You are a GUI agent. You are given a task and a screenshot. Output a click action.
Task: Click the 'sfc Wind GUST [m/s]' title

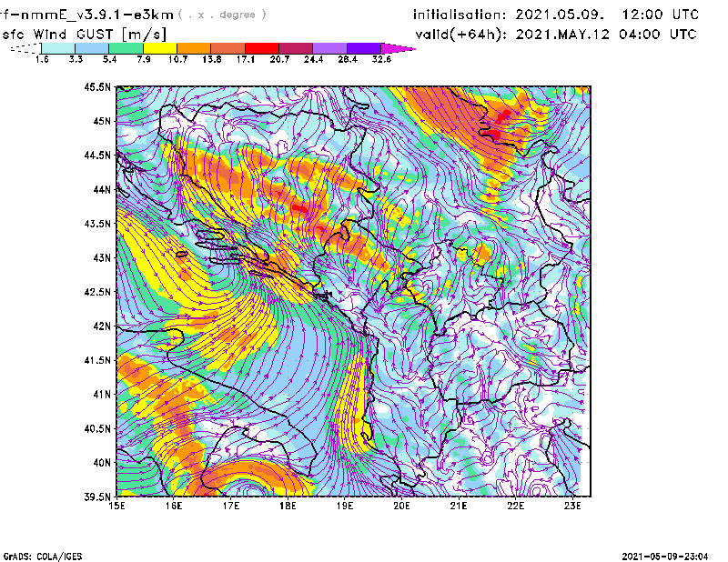(x=84, y=35)
